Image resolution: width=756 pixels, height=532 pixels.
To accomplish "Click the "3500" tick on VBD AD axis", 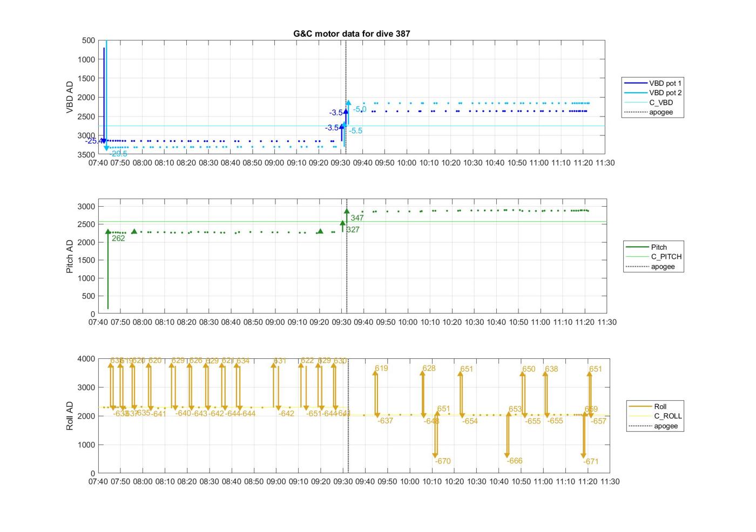I will click(86, 154).
